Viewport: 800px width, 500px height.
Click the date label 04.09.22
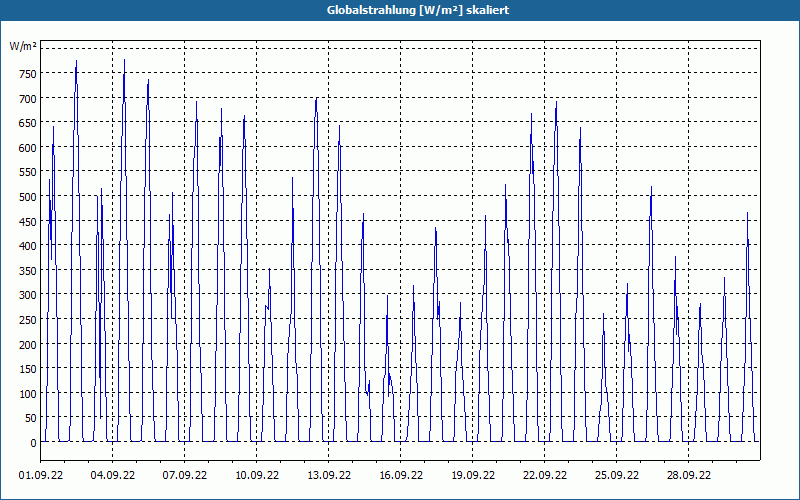click(113, 475)
